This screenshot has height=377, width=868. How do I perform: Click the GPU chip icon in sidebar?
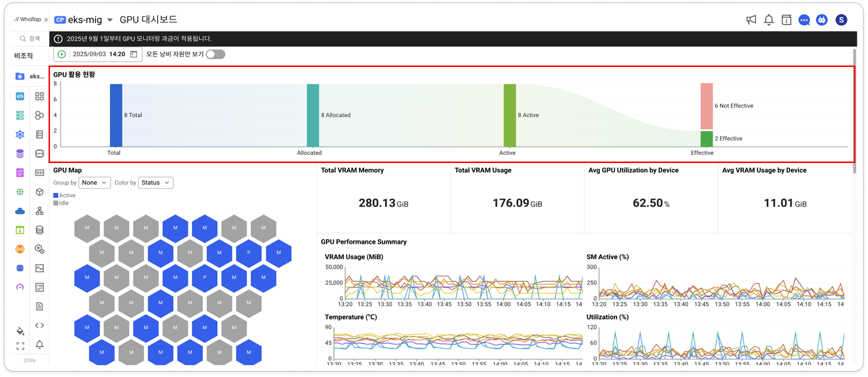pos(39,153)
